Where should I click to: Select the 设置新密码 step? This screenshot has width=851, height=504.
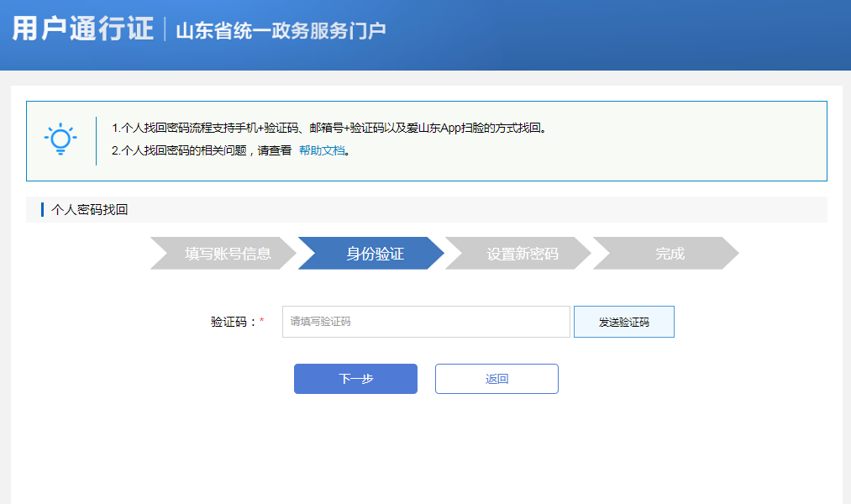522,254
